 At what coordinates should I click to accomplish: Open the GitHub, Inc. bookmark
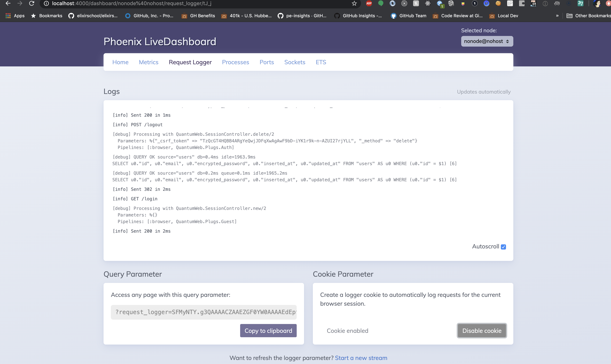tap(149, 16)
